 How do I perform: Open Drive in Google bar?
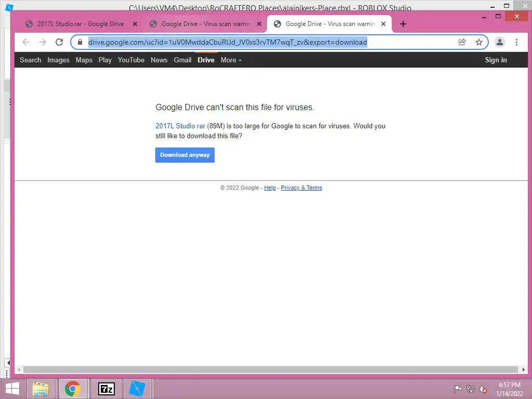pos(206,60)
